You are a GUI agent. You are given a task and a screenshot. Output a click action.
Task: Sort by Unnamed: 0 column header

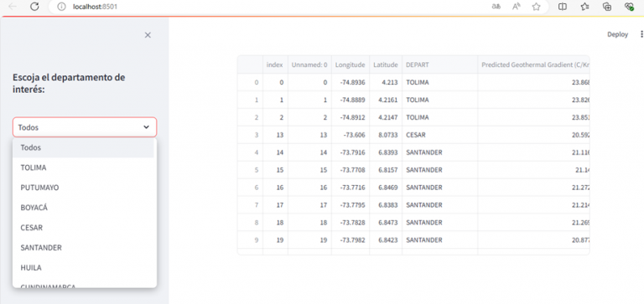click(309, 64)
